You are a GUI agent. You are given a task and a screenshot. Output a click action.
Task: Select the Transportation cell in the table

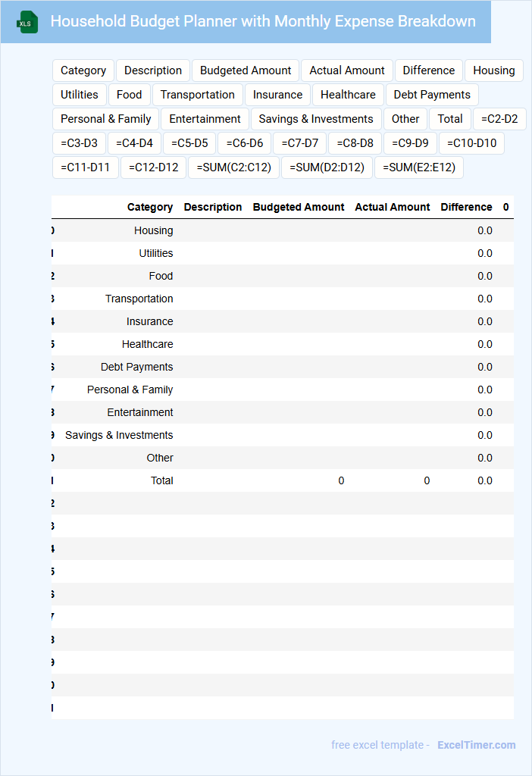(139, 299)
